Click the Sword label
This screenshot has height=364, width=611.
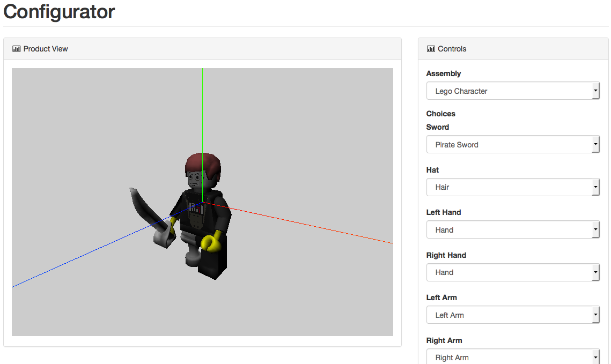438,127
